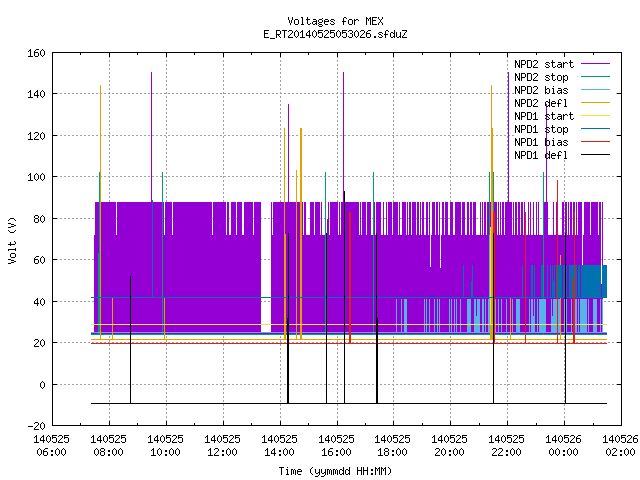Viewport: 640px width, 480px height.
Task: Click the y-axis tick value 100
Action: [36, 177]
